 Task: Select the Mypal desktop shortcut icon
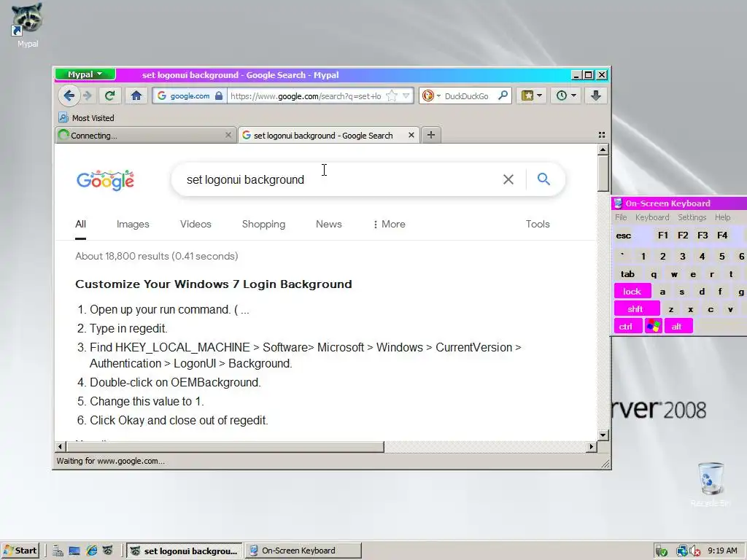pos(28,26)
